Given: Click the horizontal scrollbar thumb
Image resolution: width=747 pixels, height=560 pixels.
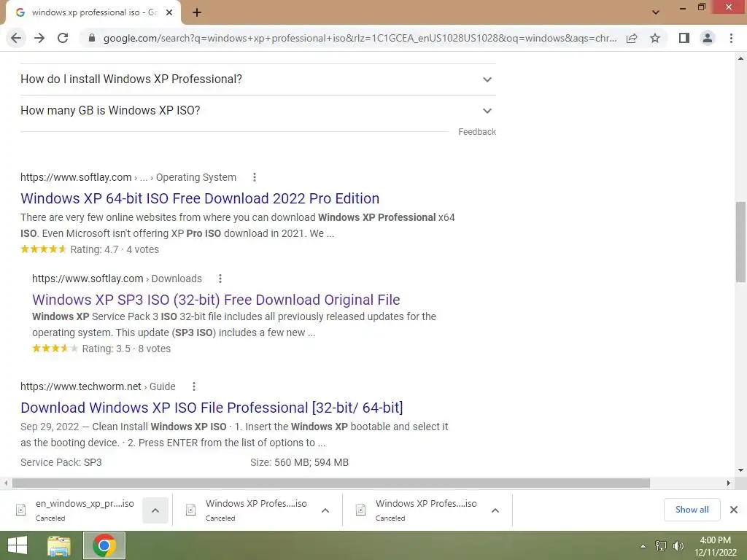Looking at the screenshot, I should click(x=331, y=483).
